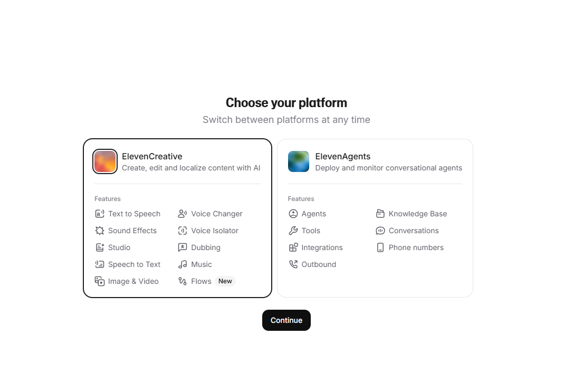This screenshot has height=392, width=583.
Task: Click the Integrations icon
Action: tap(293, 247)
